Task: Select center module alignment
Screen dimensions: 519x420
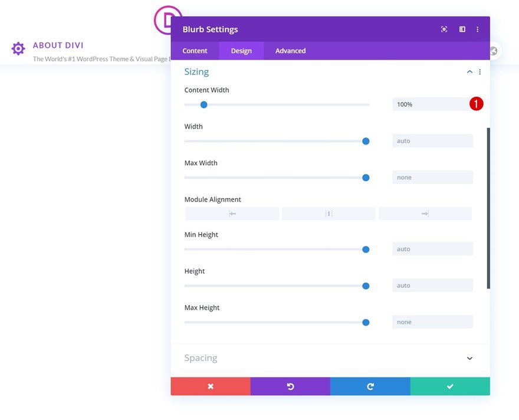Action: pyautogui.click(x=329, y=213)
